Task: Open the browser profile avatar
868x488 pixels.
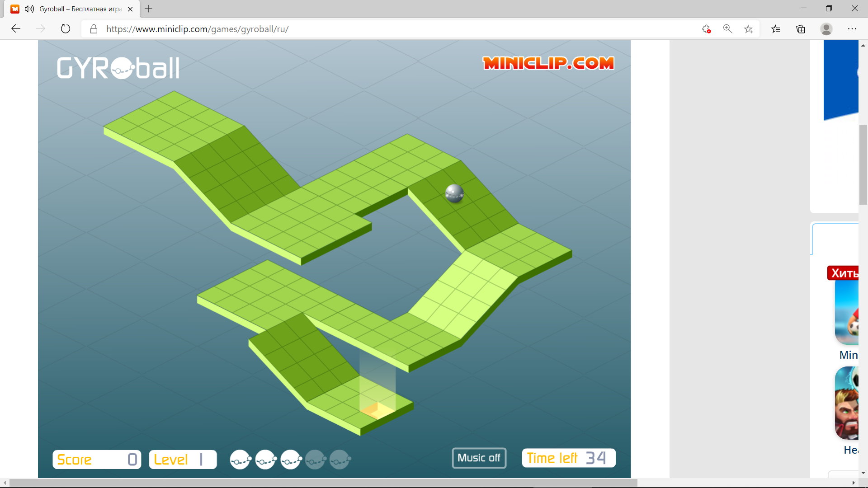Action: click(826, 29)
